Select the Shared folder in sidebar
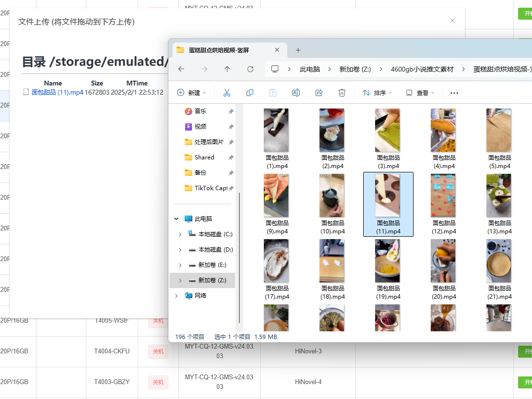The height and width of the screenshot is (399, 532). click(204, 157)
